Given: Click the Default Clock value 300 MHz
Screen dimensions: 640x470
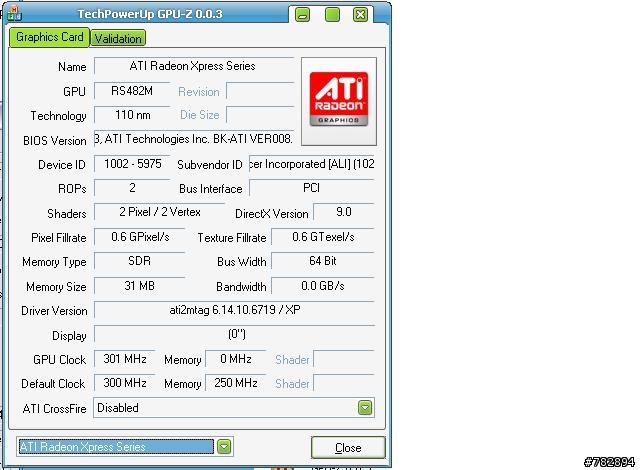Looking at the screenshot, I should 124,383.
